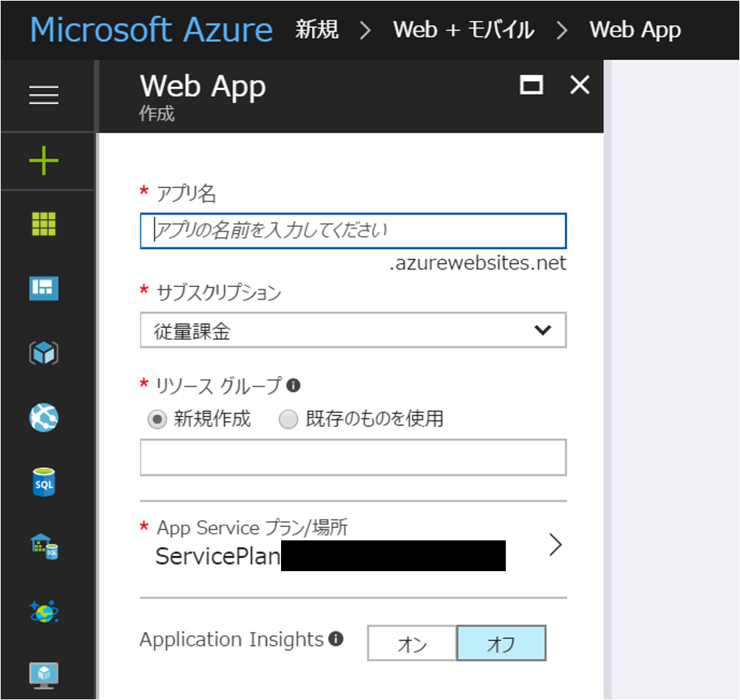Click the green plus New resource icon
This screenshot has height=700, width=740.
click(x=44, y=160)
